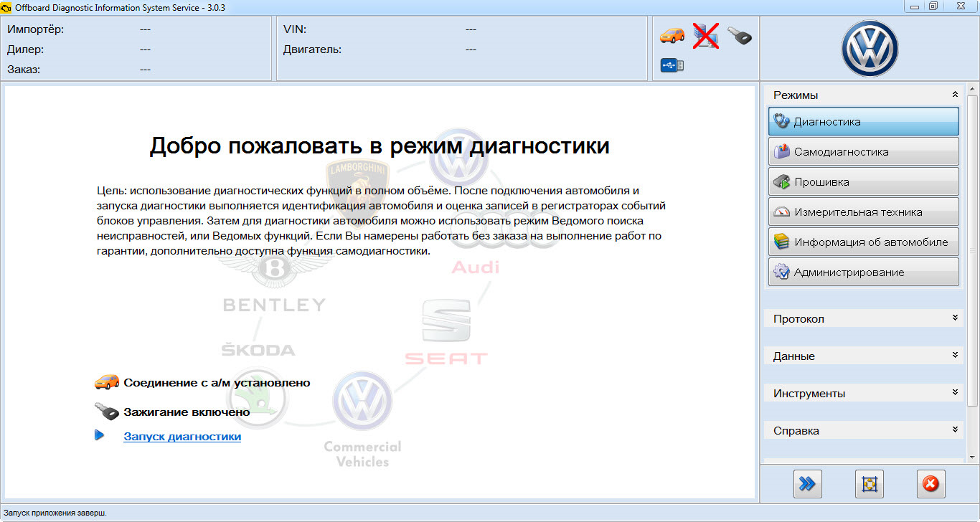
Task: Click the Volkswagen logo in the header
Action: pyautogui.click(x=870, y=48)
